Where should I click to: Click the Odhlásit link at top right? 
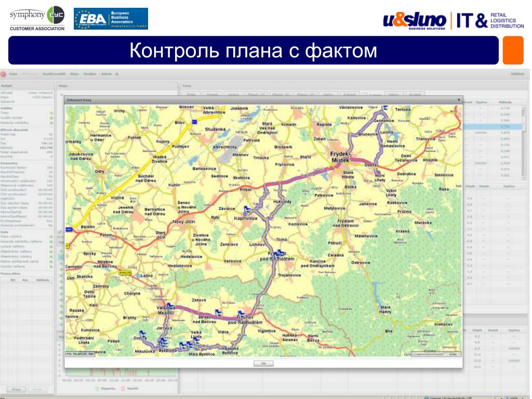(517, 74)
